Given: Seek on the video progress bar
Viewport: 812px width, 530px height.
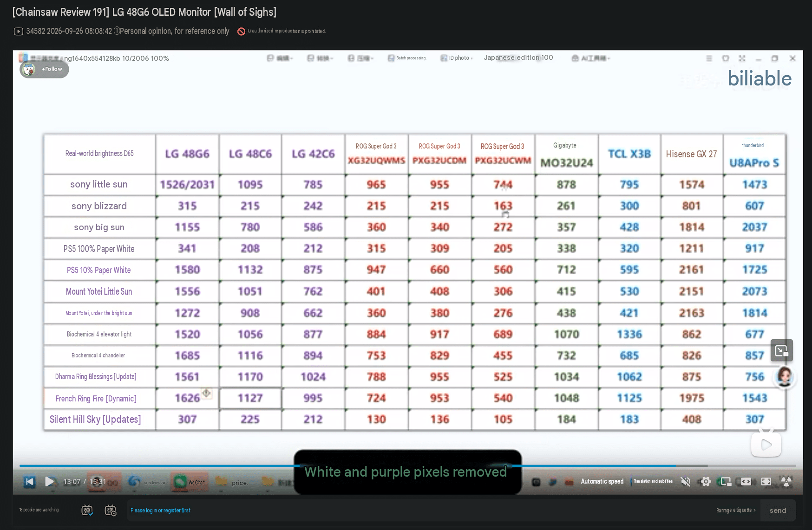Looking at the screenshot, I should point(407,465).
